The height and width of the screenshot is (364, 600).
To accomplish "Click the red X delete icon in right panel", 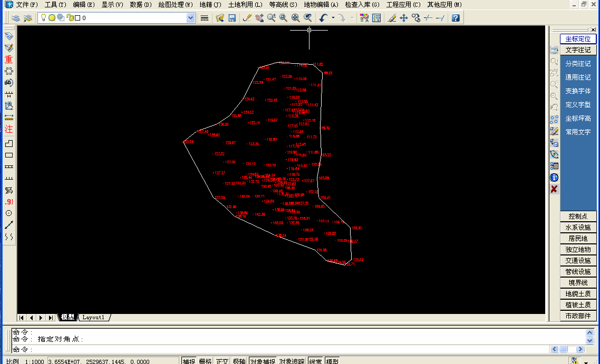I will [554, 189].
